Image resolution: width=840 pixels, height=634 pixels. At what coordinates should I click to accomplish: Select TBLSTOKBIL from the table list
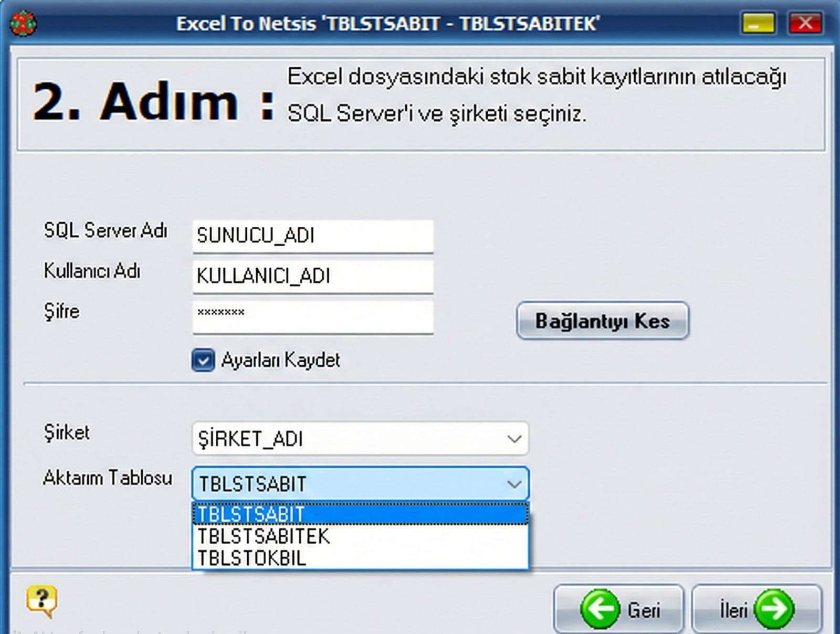tap(251, 558)
